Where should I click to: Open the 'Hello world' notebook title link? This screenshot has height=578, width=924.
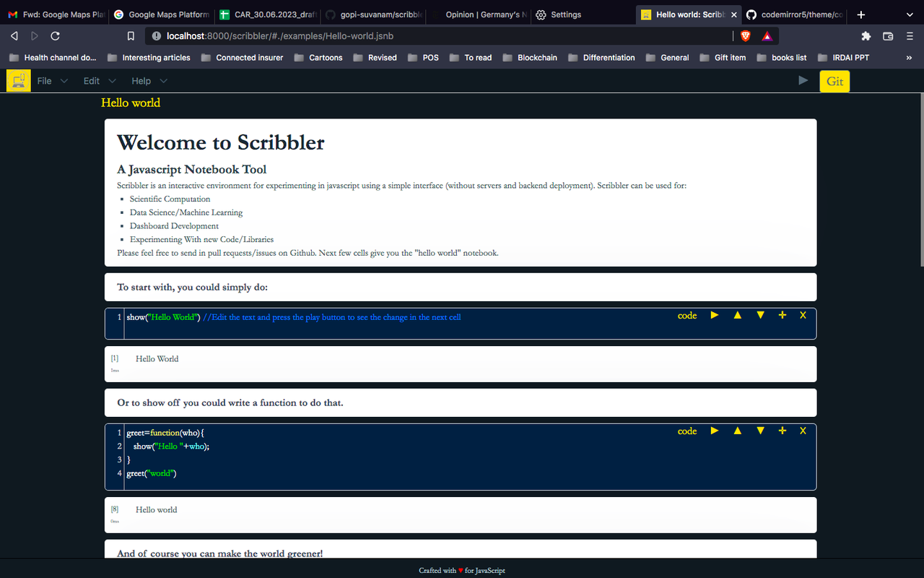click(131, 103)
